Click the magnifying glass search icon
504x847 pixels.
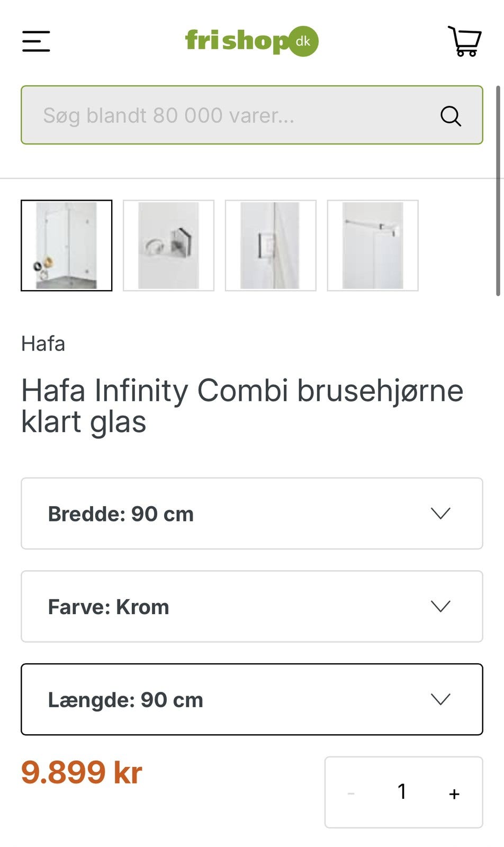(451, 115)
